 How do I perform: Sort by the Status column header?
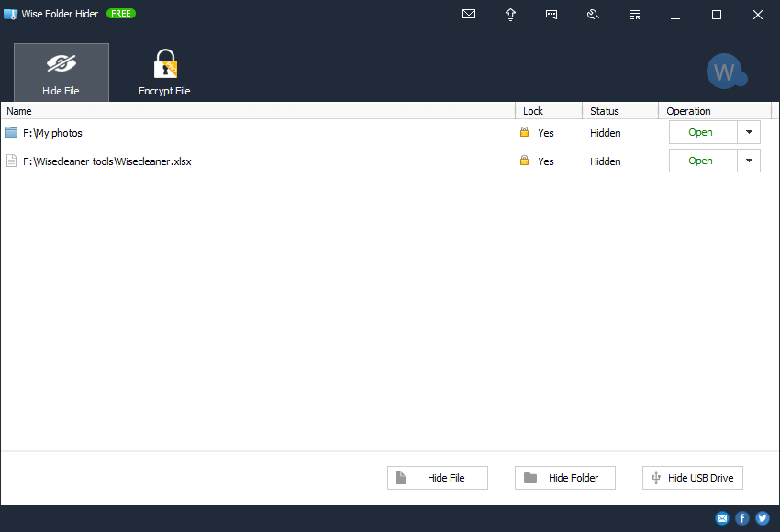(620, 111)
